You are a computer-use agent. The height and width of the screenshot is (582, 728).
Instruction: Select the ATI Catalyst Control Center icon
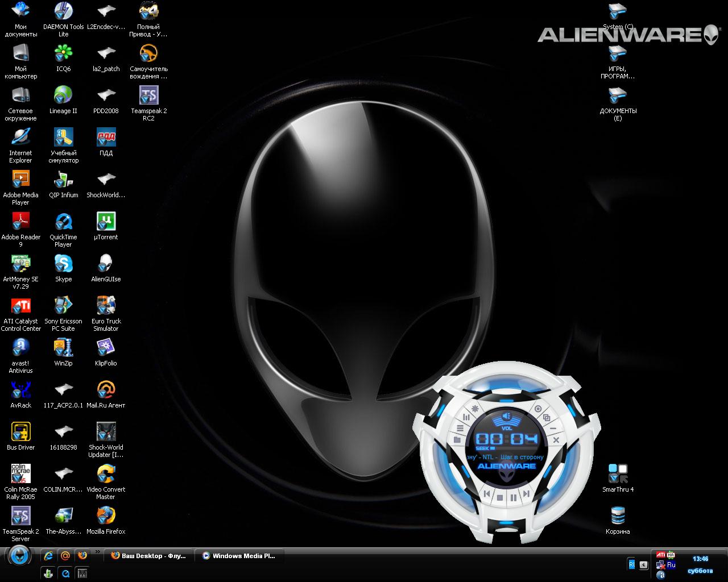[21, 314]
